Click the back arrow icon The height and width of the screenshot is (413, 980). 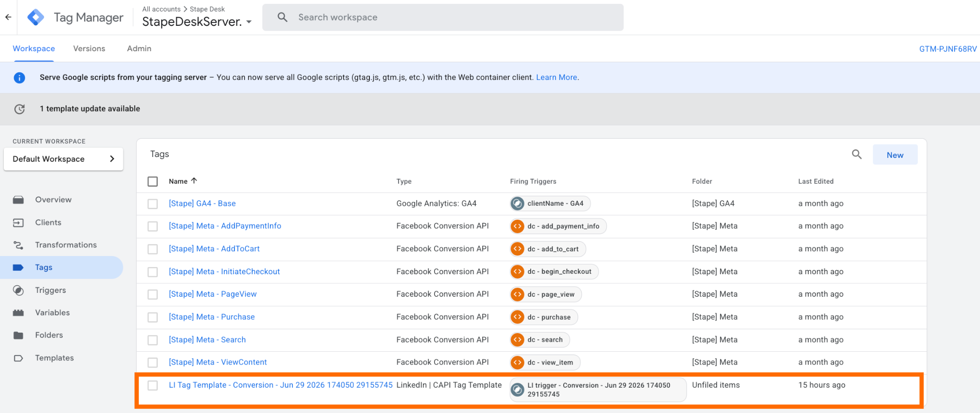8,17
